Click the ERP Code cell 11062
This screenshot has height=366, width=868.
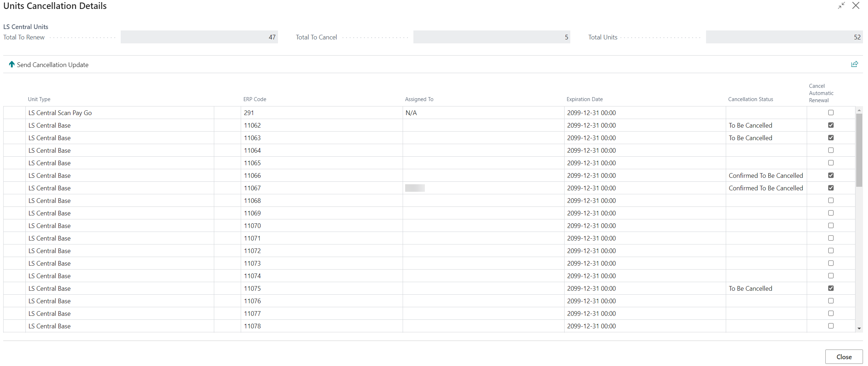tap(322, 125)
